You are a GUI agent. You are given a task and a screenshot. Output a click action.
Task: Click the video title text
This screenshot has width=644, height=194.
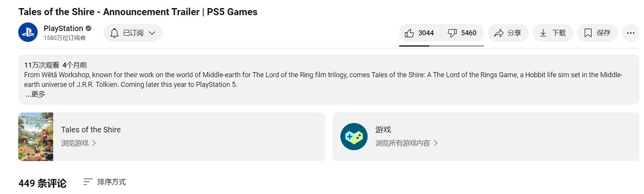tap(138, 12)
